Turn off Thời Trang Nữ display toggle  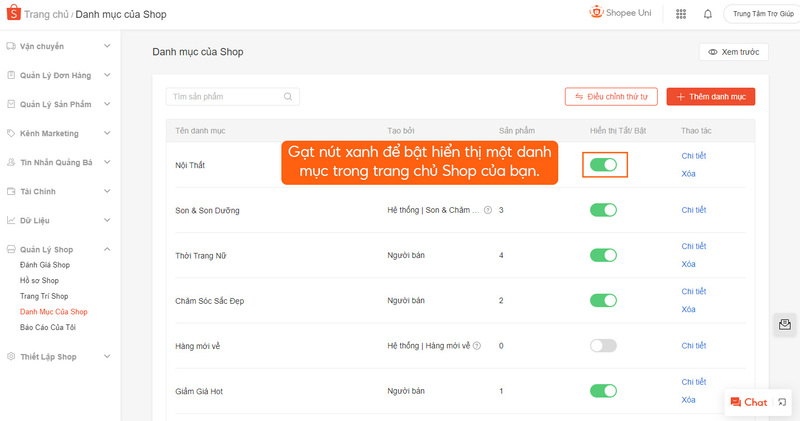(603, 255)
